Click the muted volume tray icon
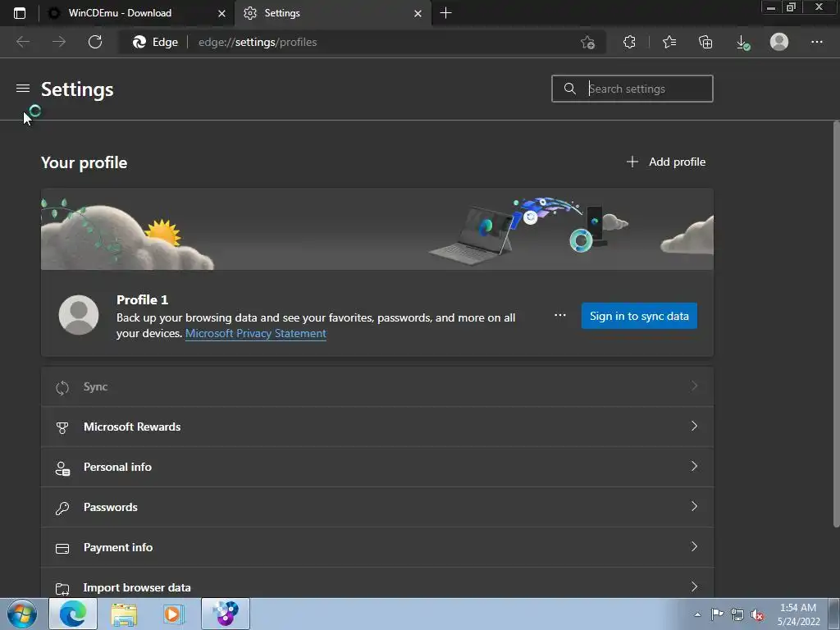The width and height of the screenshot is (840, 630). [757, 615]
